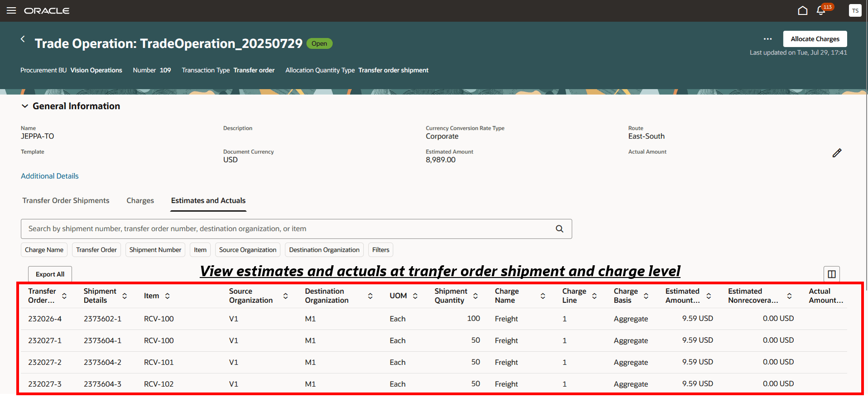The image size is (868, 402).
Task: Click the Transfer order shipment allocation value
Action: pos(393,70)
